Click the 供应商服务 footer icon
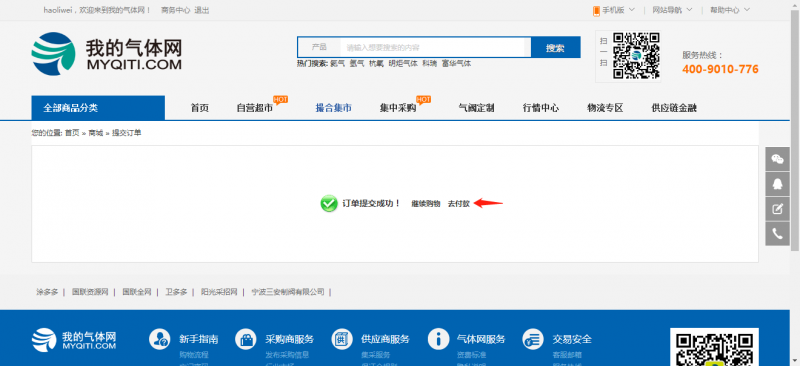 (342, 338)
